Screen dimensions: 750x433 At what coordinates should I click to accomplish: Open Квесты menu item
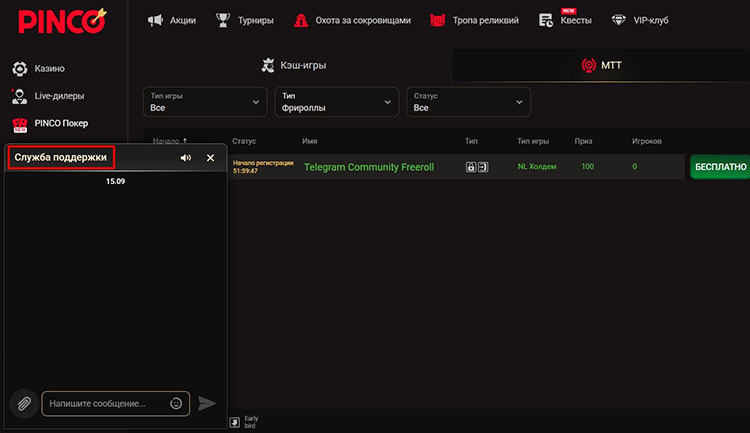click(x=576, y=20)
